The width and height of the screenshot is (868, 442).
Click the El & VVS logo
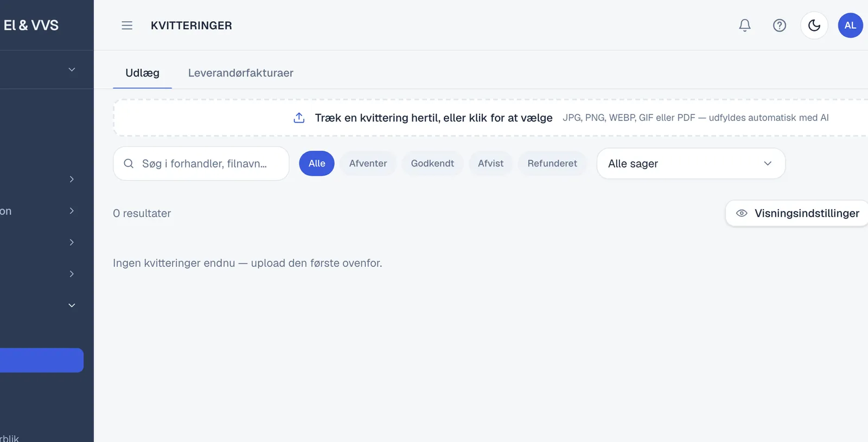click(31, 25)
